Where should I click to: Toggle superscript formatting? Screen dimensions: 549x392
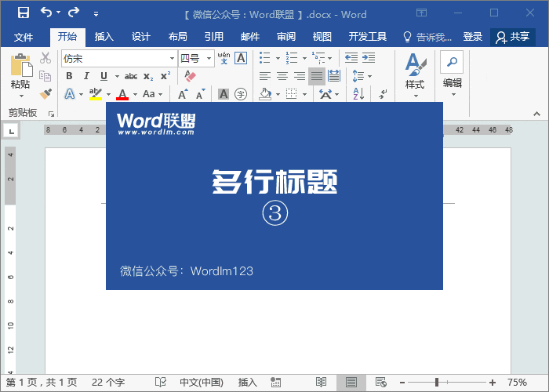165,76
